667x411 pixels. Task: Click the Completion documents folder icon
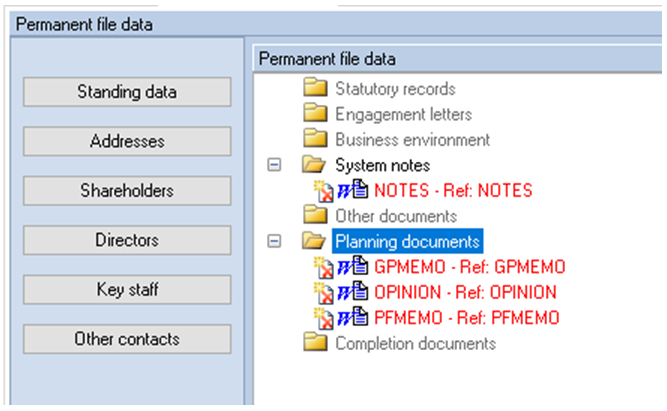315,342
